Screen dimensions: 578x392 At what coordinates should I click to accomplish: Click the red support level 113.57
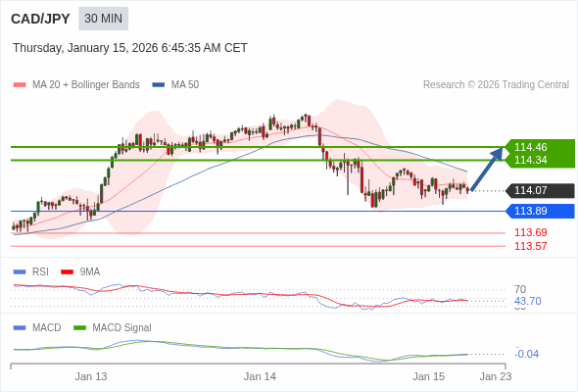pyautogui.click(x=531, y=246)
